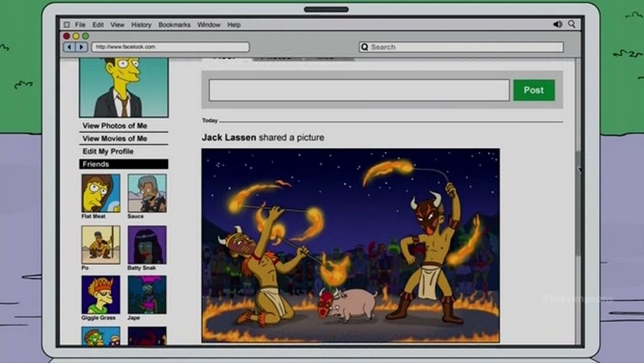Open friend Po's thumbnail

(x=100, y=245)
